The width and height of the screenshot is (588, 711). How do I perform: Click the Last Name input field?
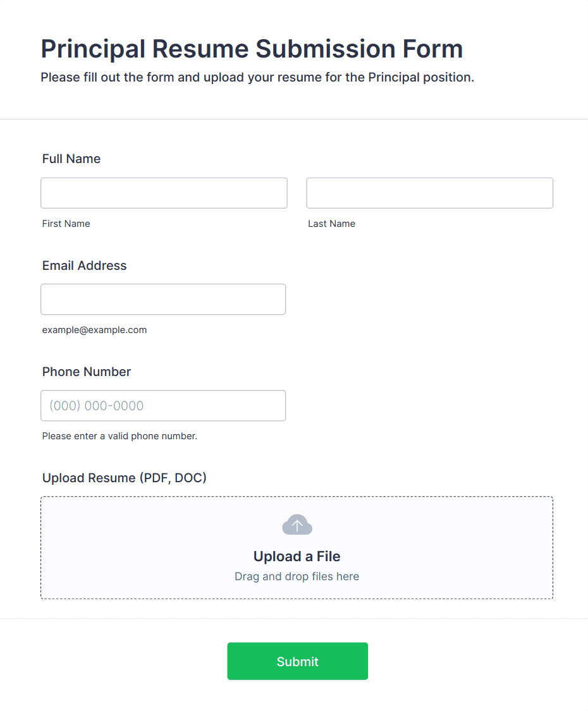pyautogui.click(x=429, y=193)
